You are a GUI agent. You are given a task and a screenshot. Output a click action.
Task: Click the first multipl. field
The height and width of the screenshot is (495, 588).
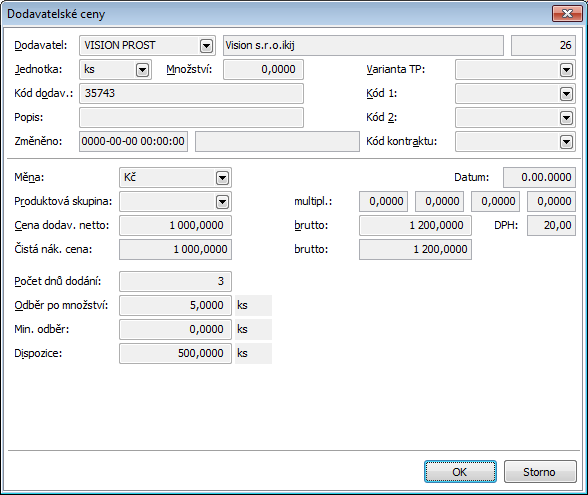pyautogui.click(x=383, y=201)
